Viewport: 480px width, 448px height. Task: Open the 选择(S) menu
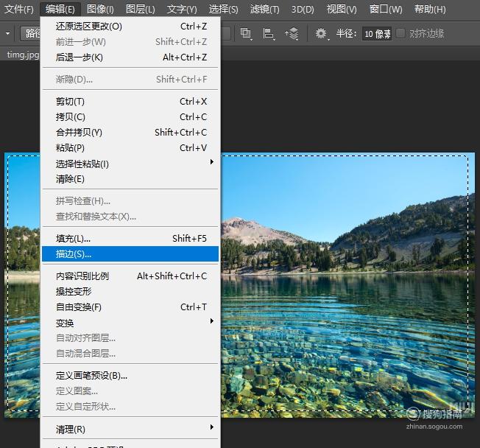coord(224,9)
